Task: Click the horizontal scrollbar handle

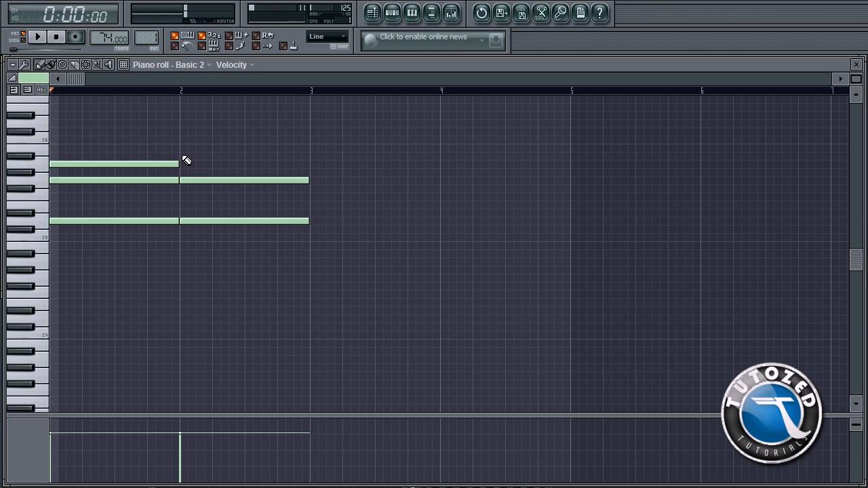Action: tap(76, 79)
